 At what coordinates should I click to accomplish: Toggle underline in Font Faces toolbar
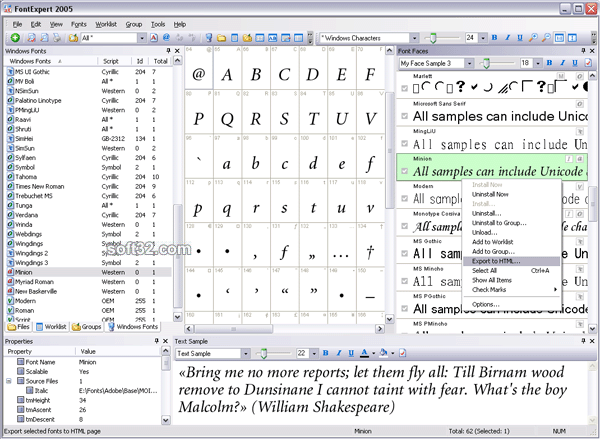pyautogui.click(x=575, y=63)
